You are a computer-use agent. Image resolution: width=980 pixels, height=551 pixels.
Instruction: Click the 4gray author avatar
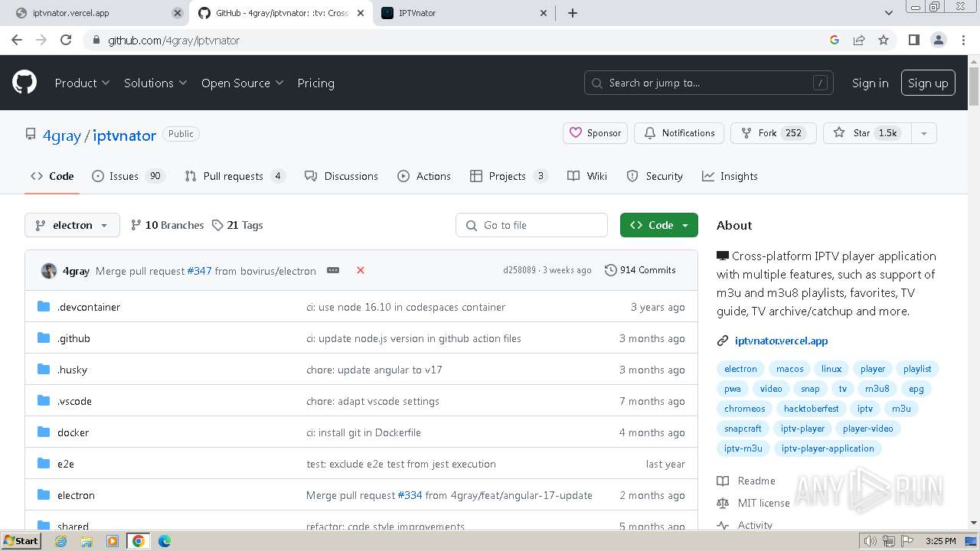[x=48, y=271]
